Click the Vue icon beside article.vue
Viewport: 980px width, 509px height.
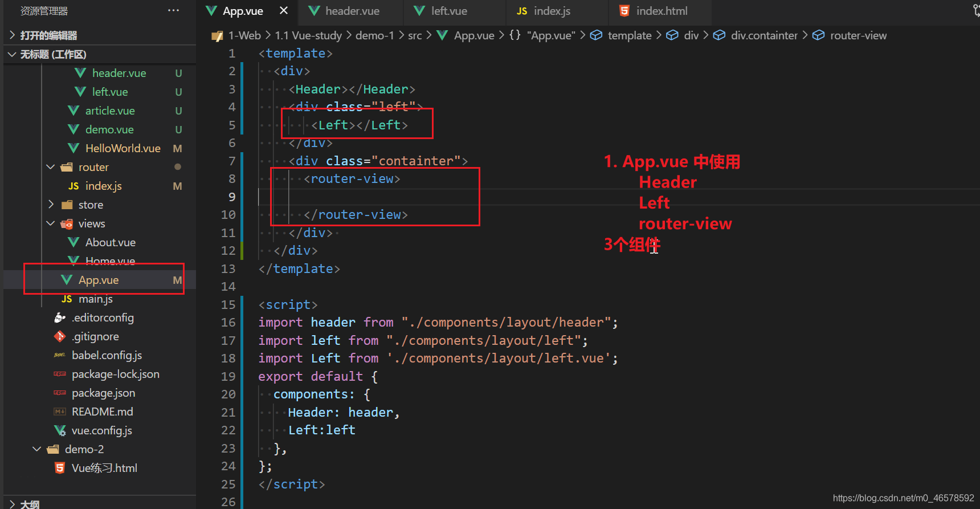[73, 111]
